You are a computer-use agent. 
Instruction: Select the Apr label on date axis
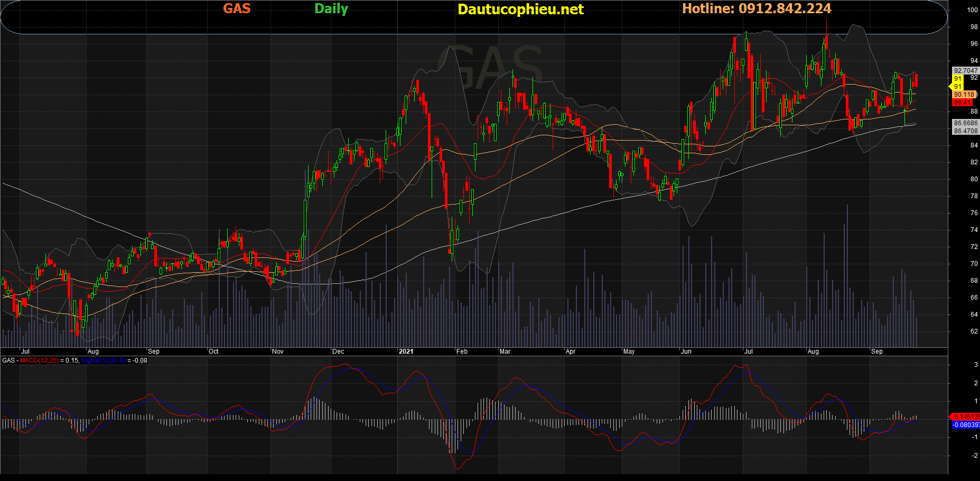[x=571, y=351]
